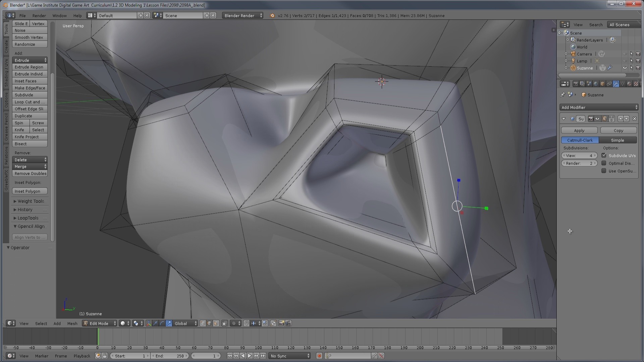Open the Extrude dropdown in tool shelf

30,60
